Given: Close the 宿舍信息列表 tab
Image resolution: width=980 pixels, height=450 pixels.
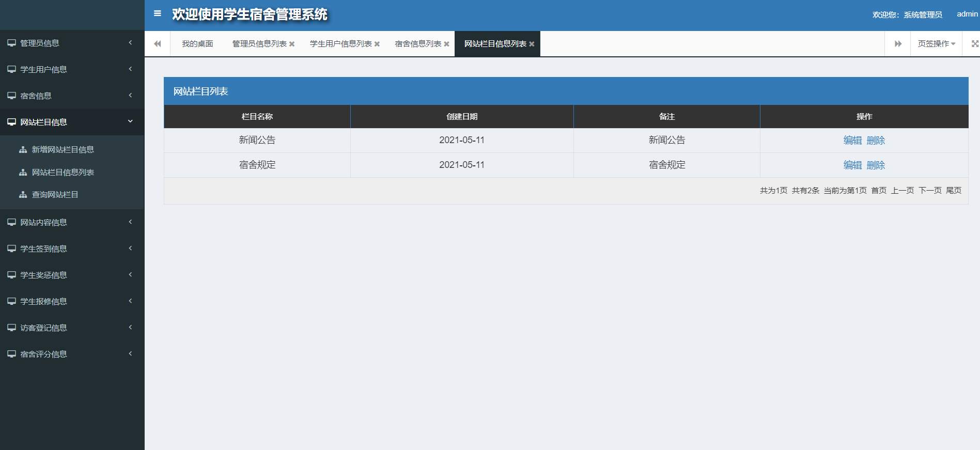Looking at the screenshot, I should [447, 44].
